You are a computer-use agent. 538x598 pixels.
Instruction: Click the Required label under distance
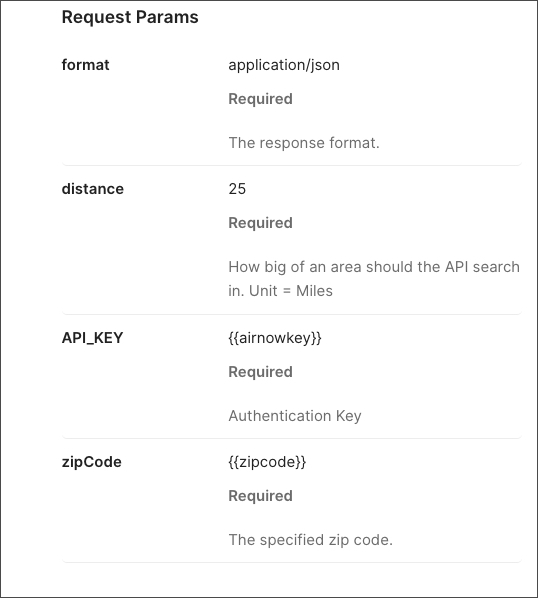tap(260, 223)
